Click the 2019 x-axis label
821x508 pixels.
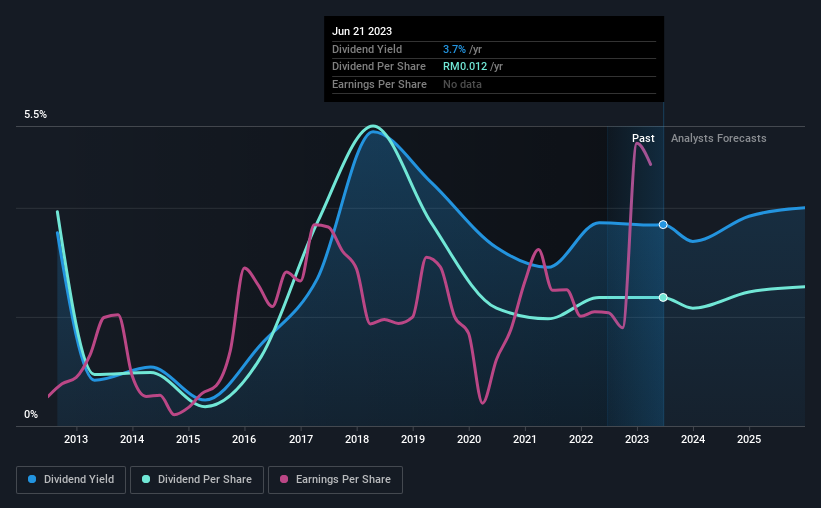point(413,439)
